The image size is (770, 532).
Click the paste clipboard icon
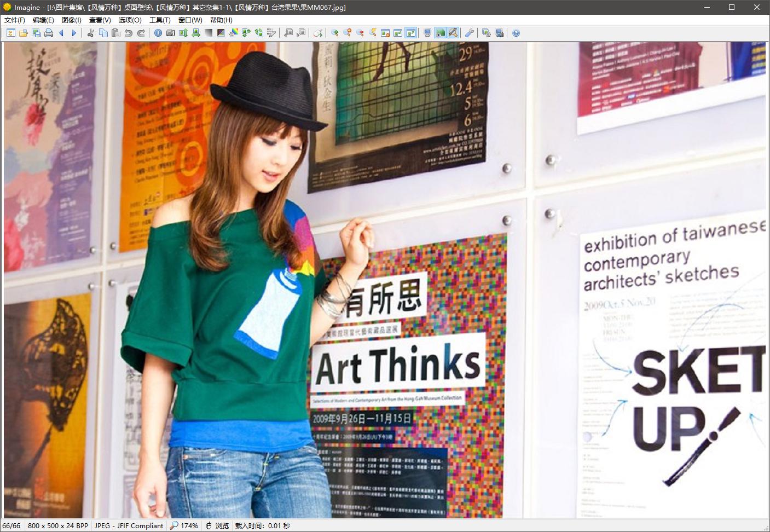click(x=116, y=33)
